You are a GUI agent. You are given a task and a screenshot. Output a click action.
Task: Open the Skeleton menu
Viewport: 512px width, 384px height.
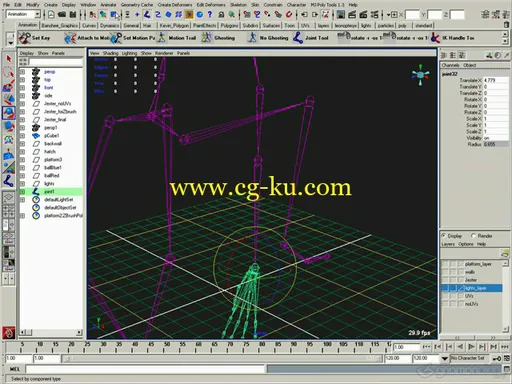238,5
